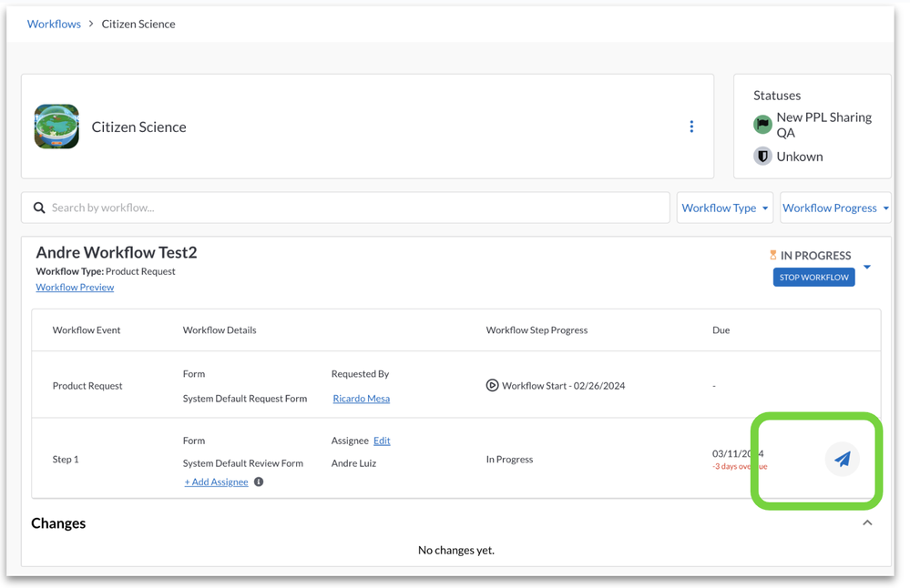Expand the arrow next to In Progress status
Viewport: 910px width, 588px height.
(x=867, y=268)
